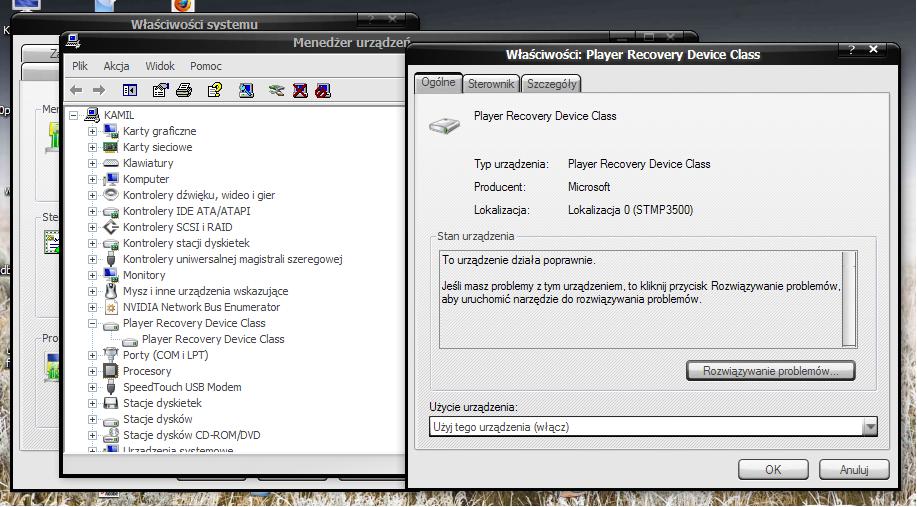Viewport: 917px width, 507px height.
Task: Click the Help toolbar icon with question mark
Action: coord(215,90)
